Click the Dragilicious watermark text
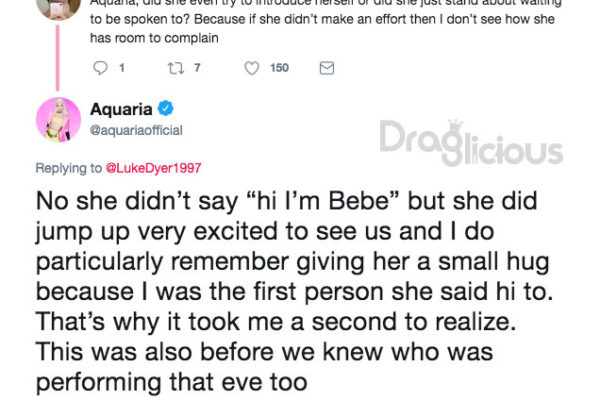Screen dimensions: 600x400 pyautogui.click(x=471, y=143)
